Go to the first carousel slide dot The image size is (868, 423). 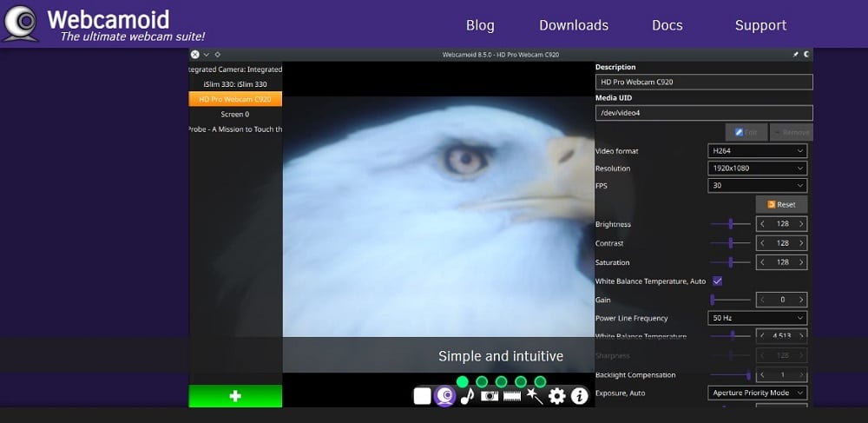click(463, 381)
